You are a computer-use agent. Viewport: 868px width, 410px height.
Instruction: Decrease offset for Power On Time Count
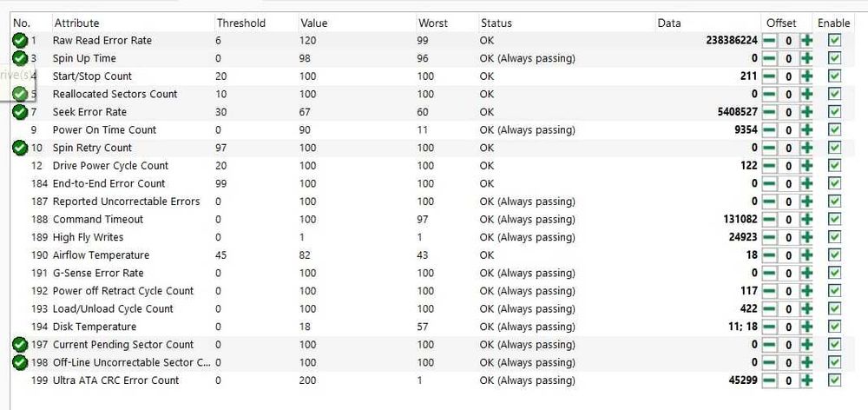[769, 129]
